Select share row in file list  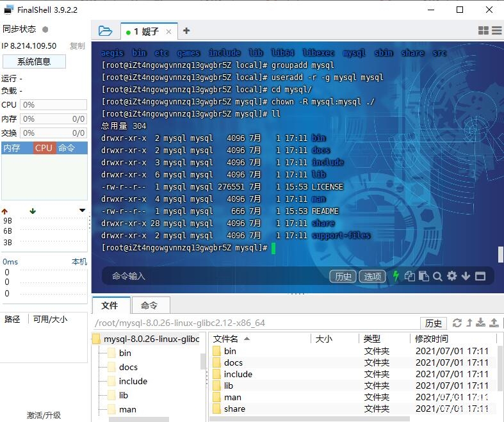tap(353, 409)
